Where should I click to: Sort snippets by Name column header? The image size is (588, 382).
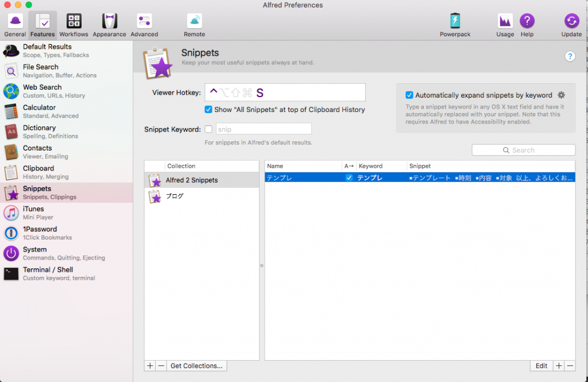(x=303, y=166)
